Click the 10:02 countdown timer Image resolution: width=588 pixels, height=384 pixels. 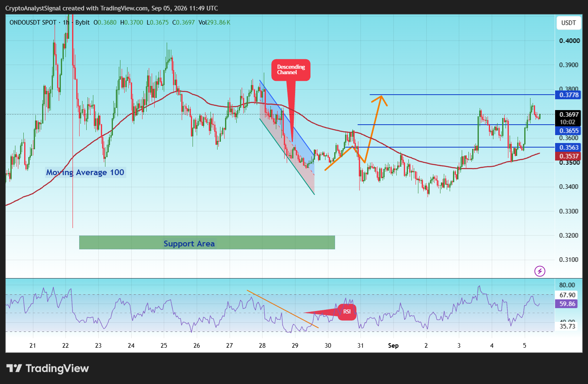tap(568, 122)
